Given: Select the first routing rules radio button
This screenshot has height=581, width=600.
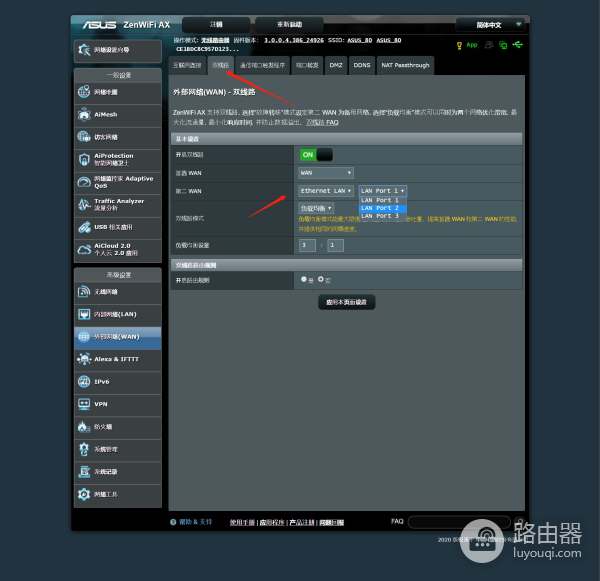Looking at the screenshot, I should click(x=304, y=279).
